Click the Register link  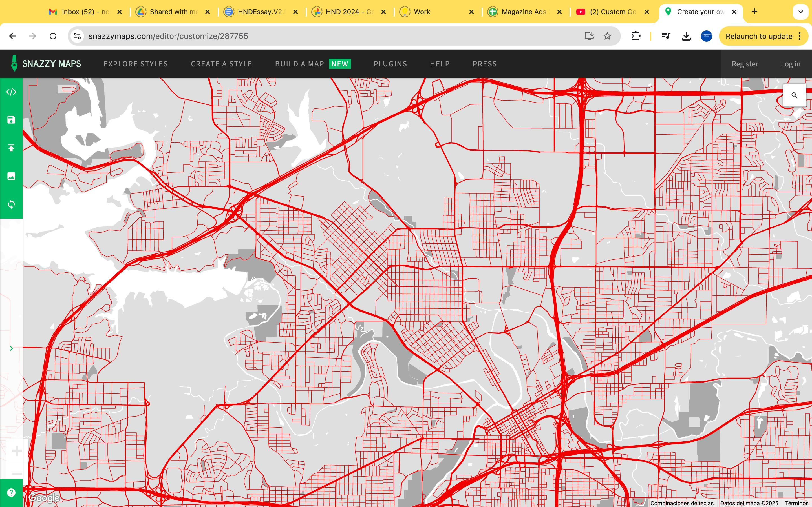[745, 64]
